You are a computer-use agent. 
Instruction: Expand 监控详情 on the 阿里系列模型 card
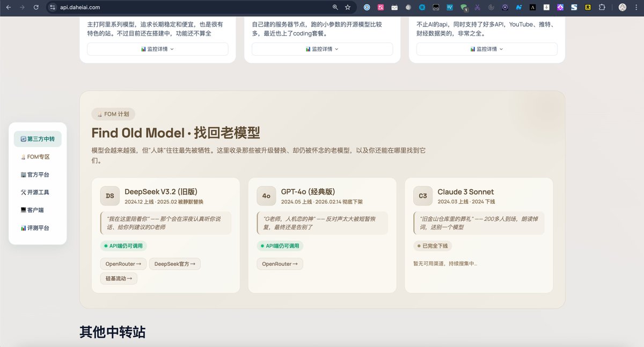[x=157, y=49]
